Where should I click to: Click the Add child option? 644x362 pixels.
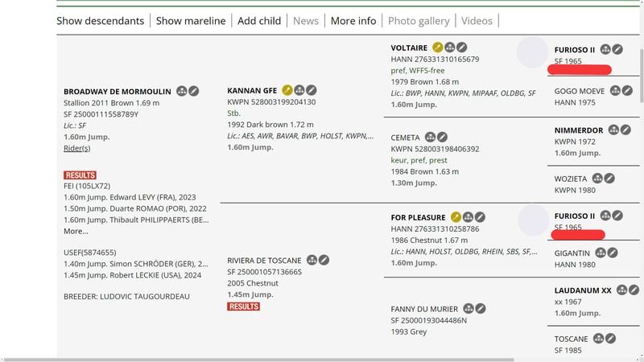(x=259, y=21)
